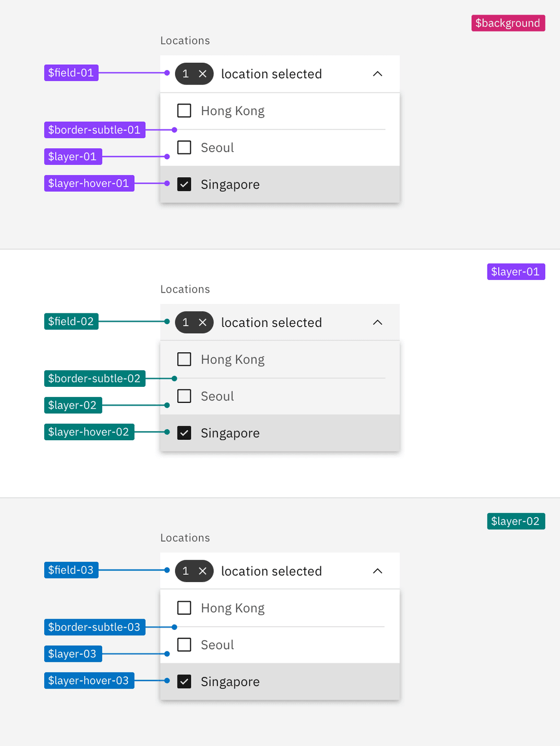The height and width of the screenshot is (746, 560).
Task: Check the Hong Kong checkbox in the first list
Action: pos(184,110)
